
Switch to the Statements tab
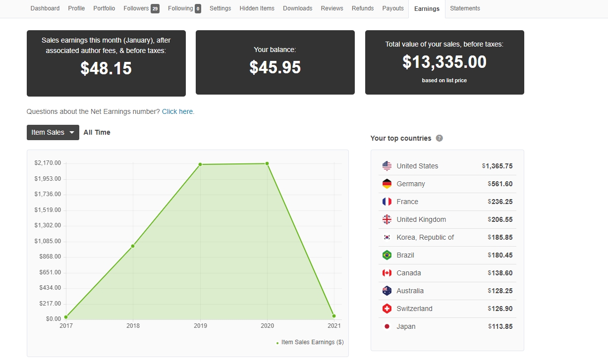coord(465,8)
